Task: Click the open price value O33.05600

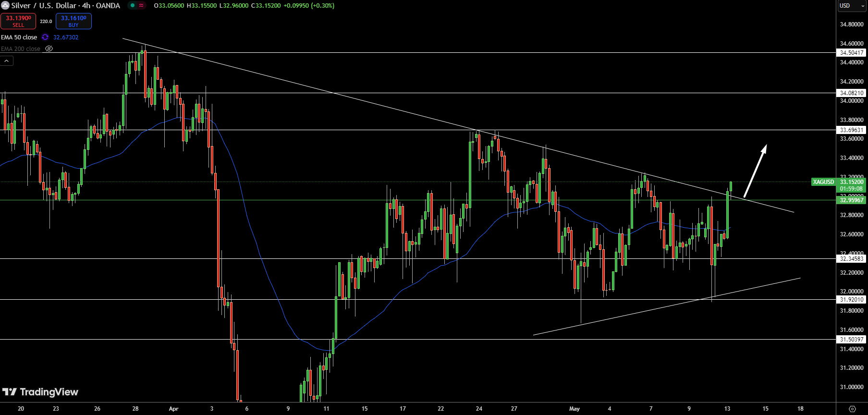Action: pyautogui.click(x=169, y=6)
